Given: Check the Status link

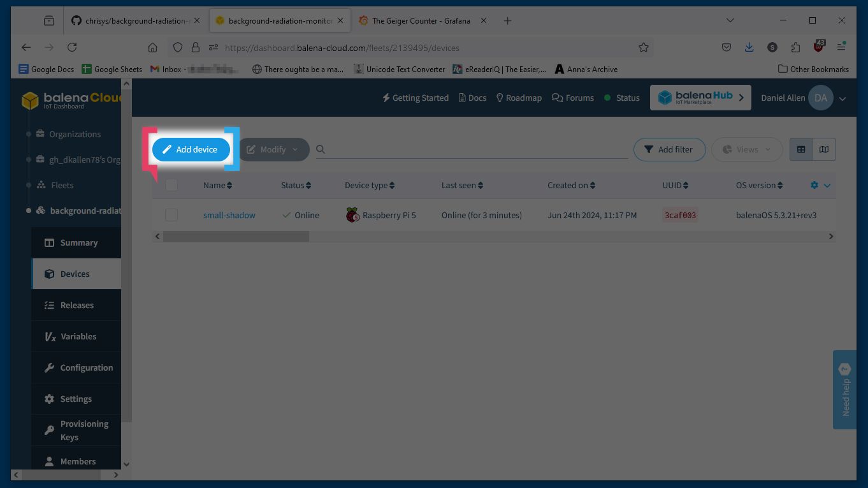Looking at the screenshot, I should click(x=622, y=98).
